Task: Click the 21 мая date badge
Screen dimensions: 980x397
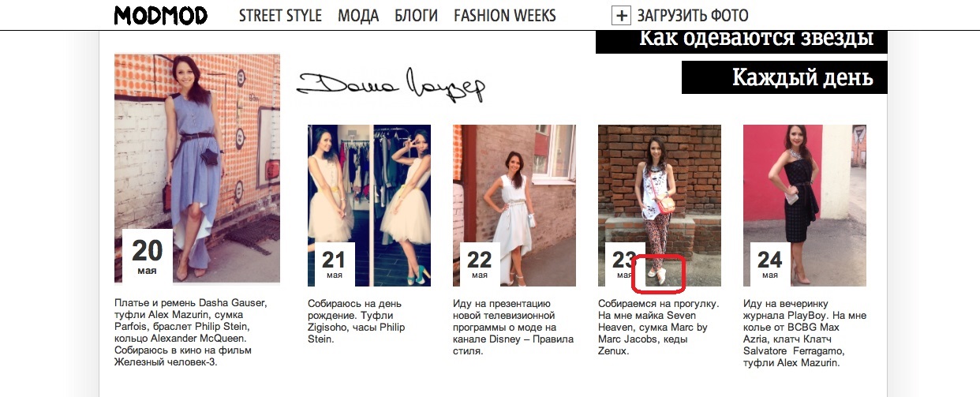Action: (335, 264)
